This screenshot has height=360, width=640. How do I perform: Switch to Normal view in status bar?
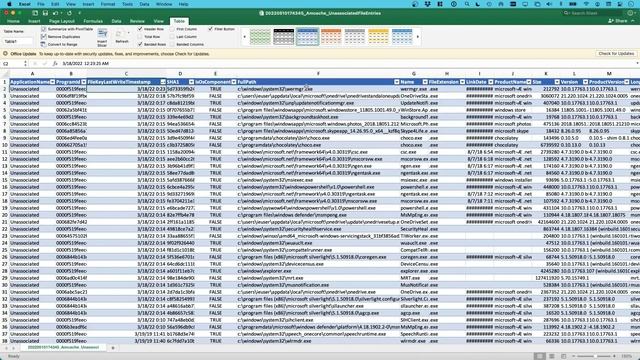click(540, 356)
